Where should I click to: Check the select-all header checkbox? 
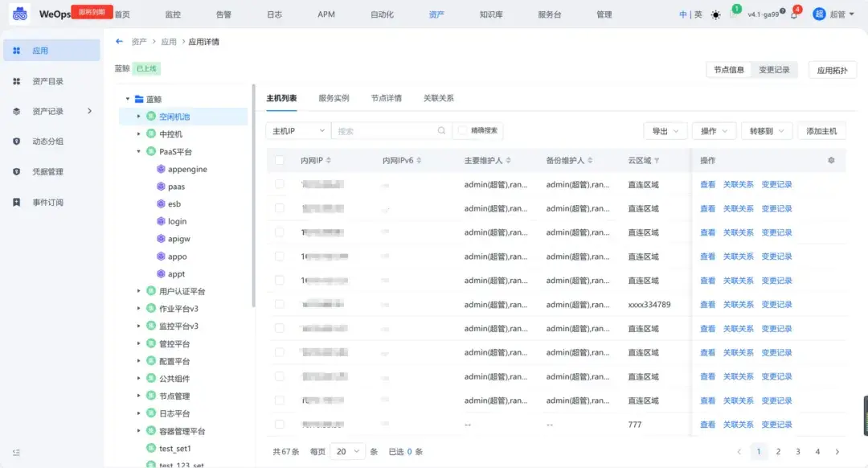coord(279,160)
